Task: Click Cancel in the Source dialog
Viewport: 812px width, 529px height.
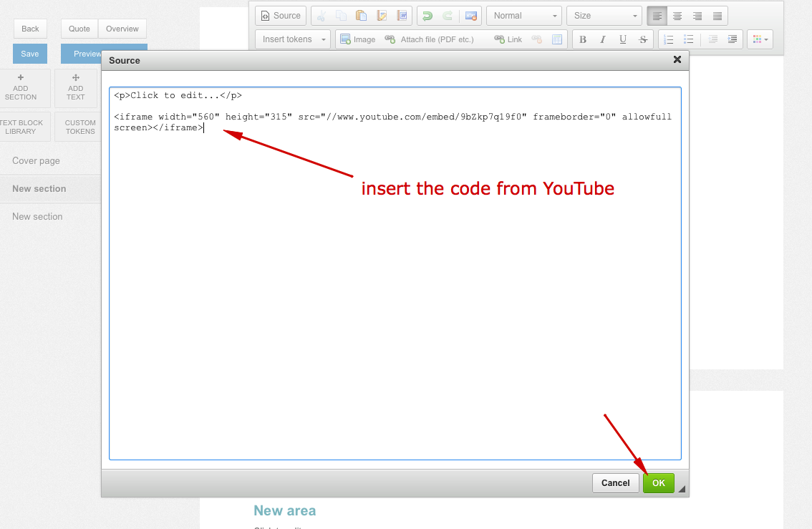Action: 615,483
